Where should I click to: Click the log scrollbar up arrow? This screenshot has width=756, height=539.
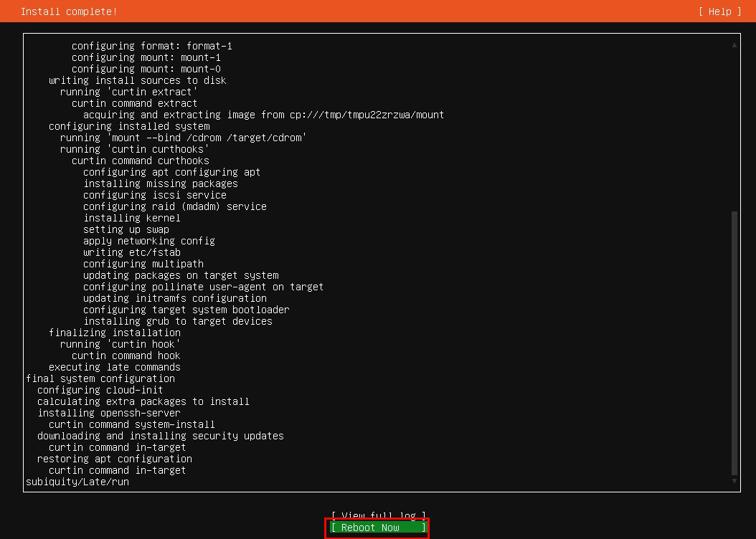click(734, 45)
